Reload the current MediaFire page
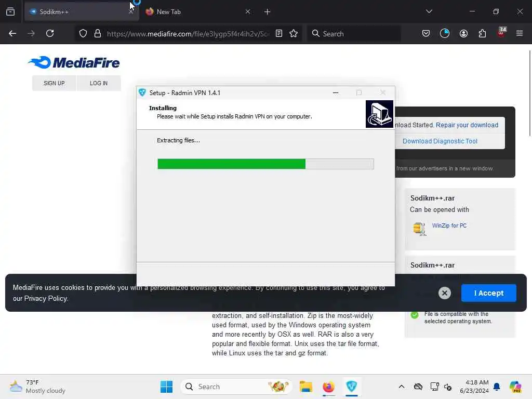This screenshot has height=399, width=532. coord(50,33)
